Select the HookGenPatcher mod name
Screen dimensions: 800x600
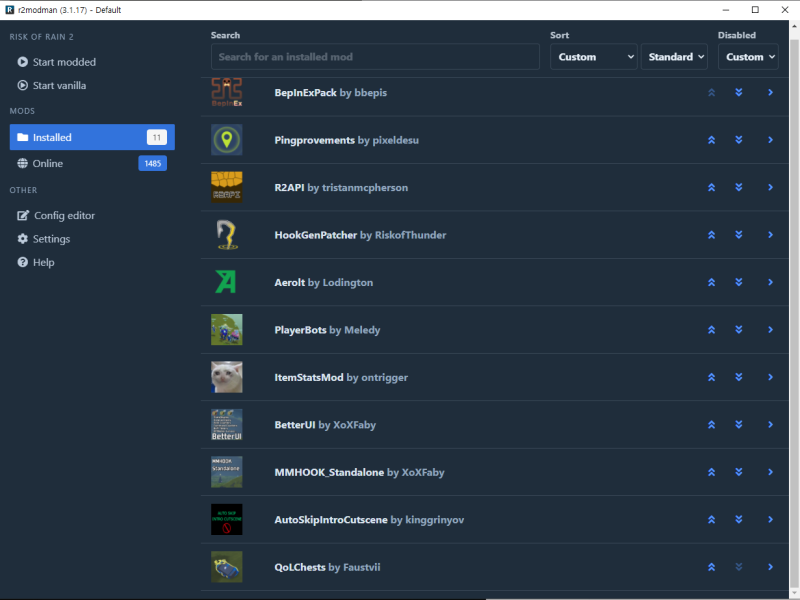(x=316, y=235)
